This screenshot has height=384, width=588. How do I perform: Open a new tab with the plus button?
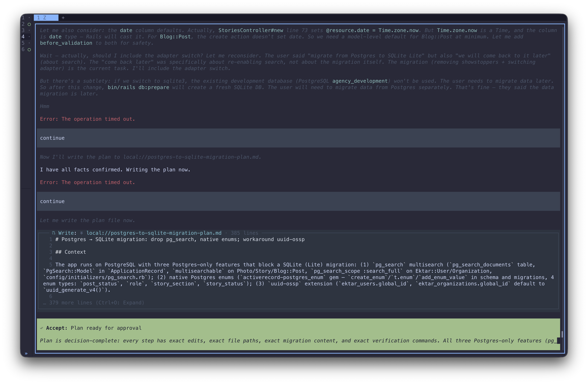[x=63, y=18]
